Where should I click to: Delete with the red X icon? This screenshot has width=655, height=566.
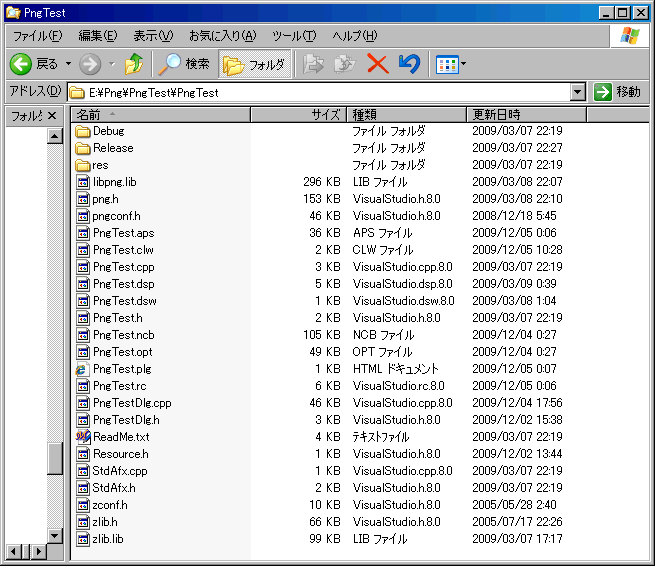click(x=378, y=64)
